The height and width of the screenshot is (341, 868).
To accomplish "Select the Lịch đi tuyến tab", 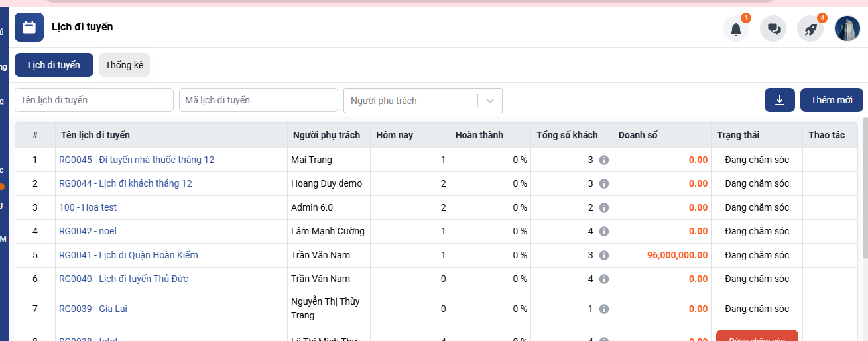I will (54, 65).
